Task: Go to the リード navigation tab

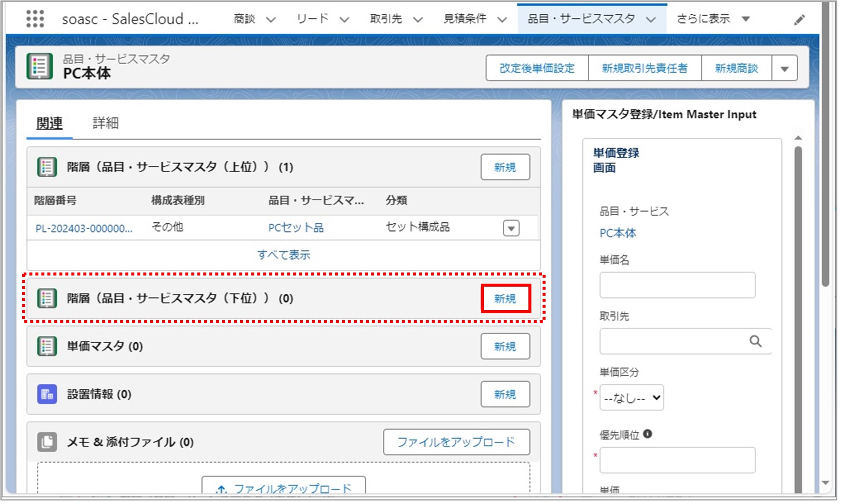Action: tap(313, 19)
